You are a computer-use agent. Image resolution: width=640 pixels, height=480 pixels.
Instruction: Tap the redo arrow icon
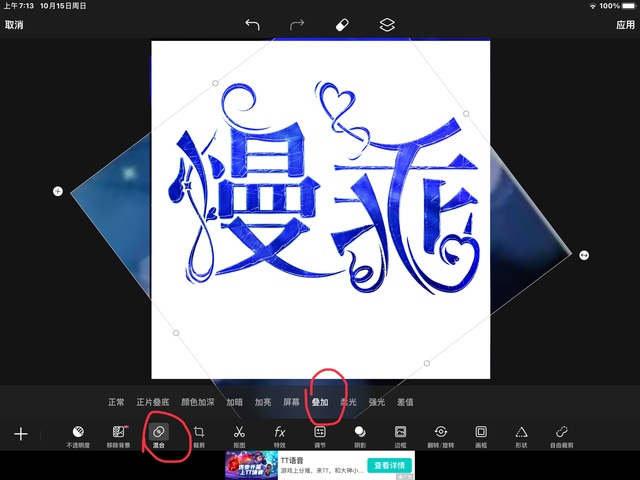pos(297,24)
